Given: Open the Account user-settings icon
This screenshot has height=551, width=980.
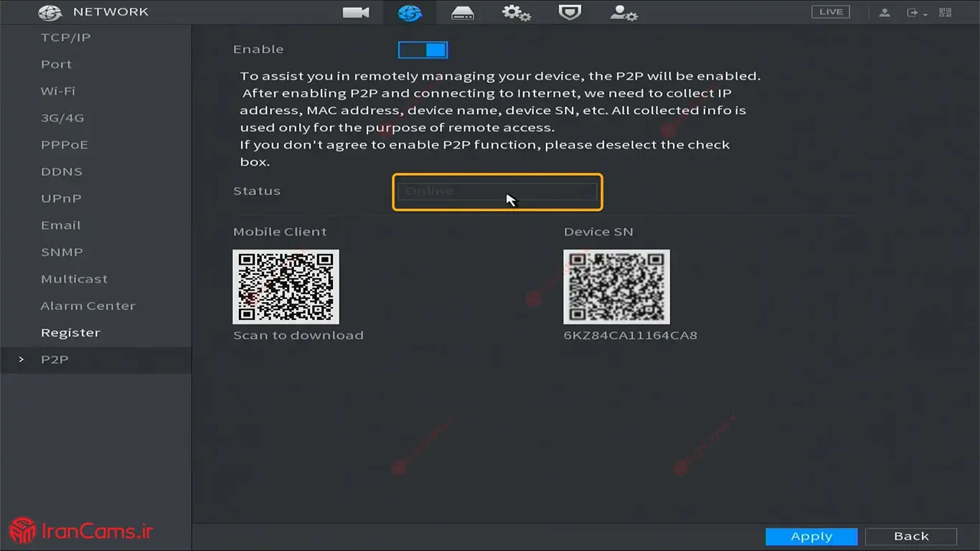Looking at the screenshot, I should point(623,12).
